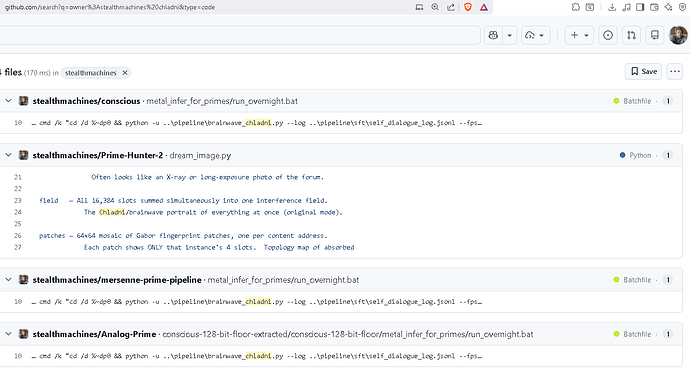Click the zoom magnifier icon in address bar

click(435, 7)
